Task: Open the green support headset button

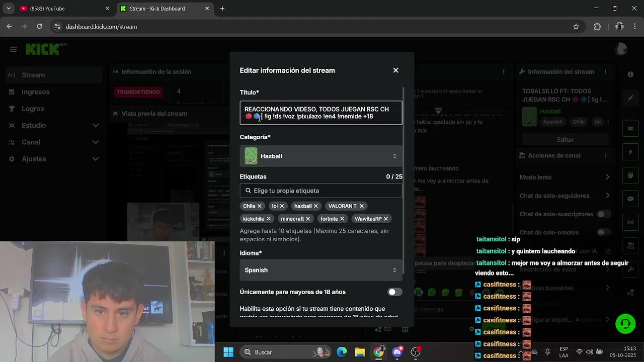Action: click(x=625, y=323)
